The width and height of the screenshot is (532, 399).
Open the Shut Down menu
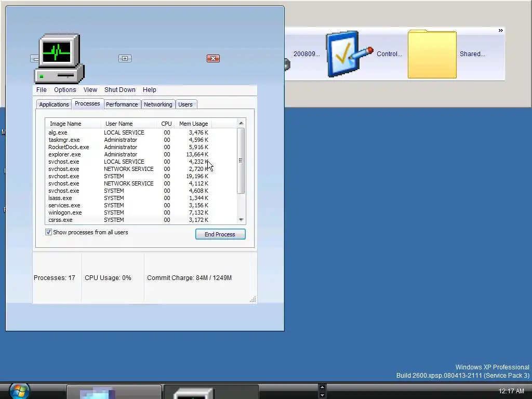pos(120,89)
